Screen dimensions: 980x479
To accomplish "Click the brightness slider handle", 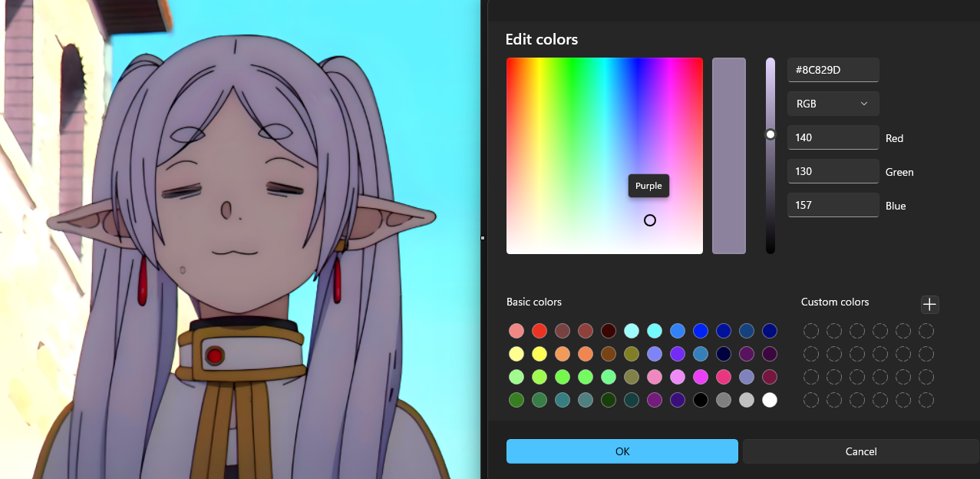I will 770,134.
